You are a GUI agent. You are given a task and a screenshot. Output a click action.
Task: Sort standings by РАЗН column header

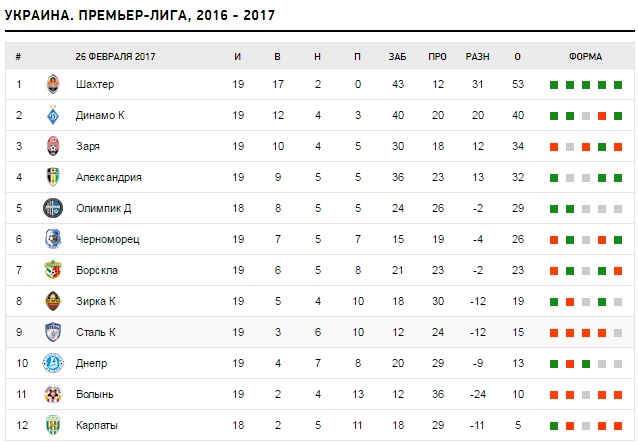(477, 56)
